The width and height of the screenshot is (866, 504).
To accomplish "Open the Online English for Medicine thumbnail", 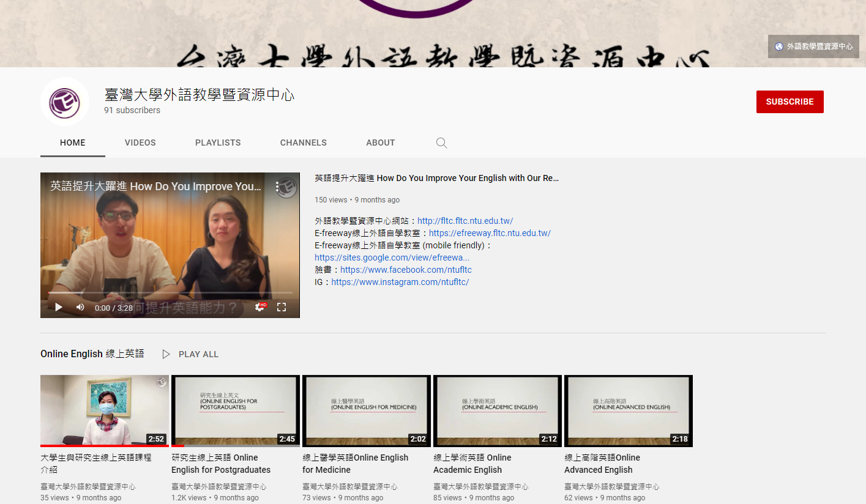I will click(367, 411).
